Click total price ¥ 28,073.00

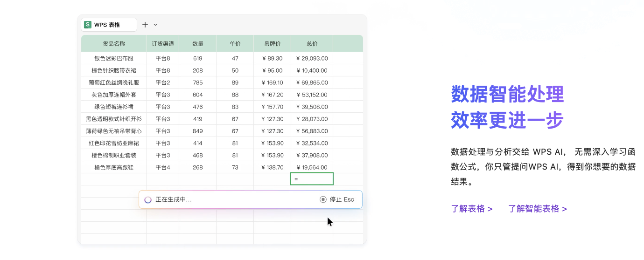(312, 119)
